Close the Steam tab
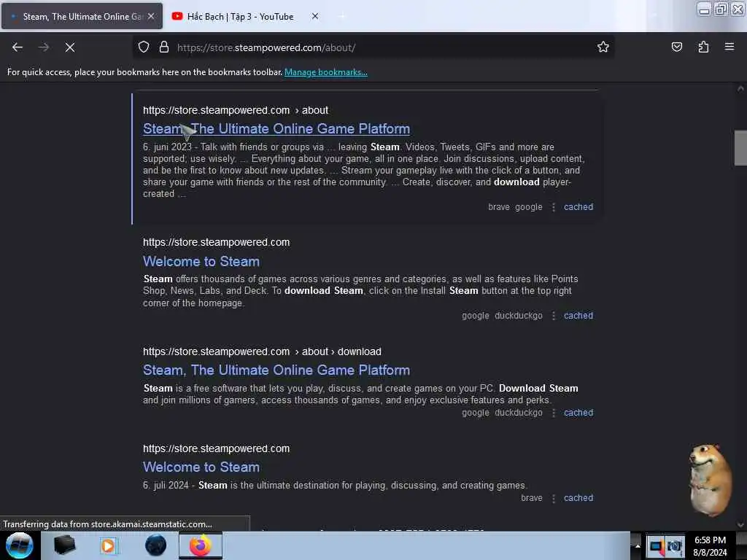The image size is (747, 560). click(151, 16)
